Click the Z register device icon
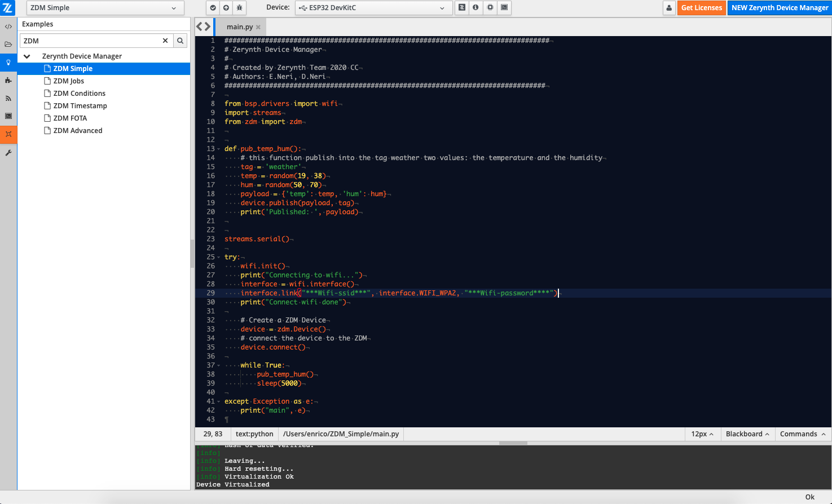The image size is (832, 504). click(462, 8)
